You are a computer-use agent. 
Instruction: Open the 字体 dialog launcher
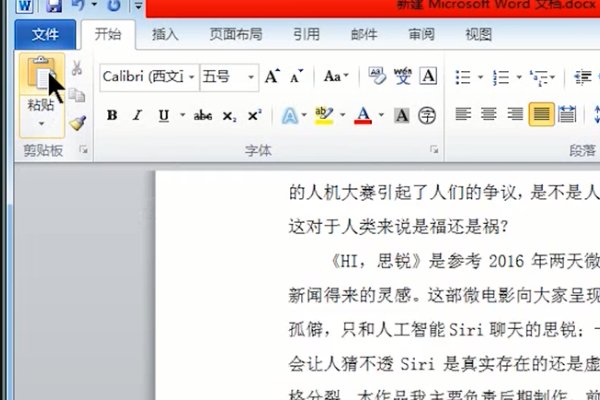(x=434, y=150)
